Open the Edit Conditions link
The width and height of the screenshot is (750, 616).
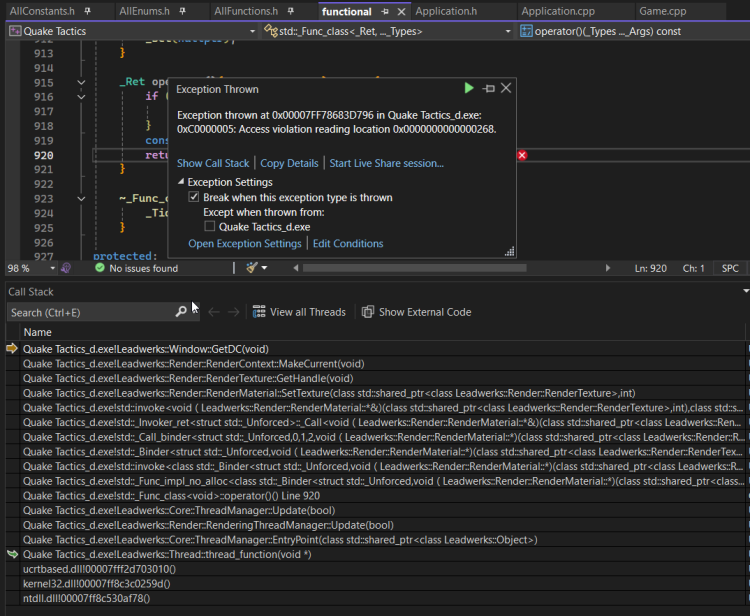[348, 244]
